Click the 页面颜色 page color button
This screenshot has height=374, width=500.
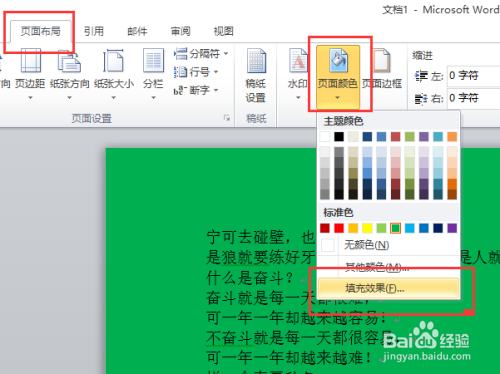coord(338,77)
